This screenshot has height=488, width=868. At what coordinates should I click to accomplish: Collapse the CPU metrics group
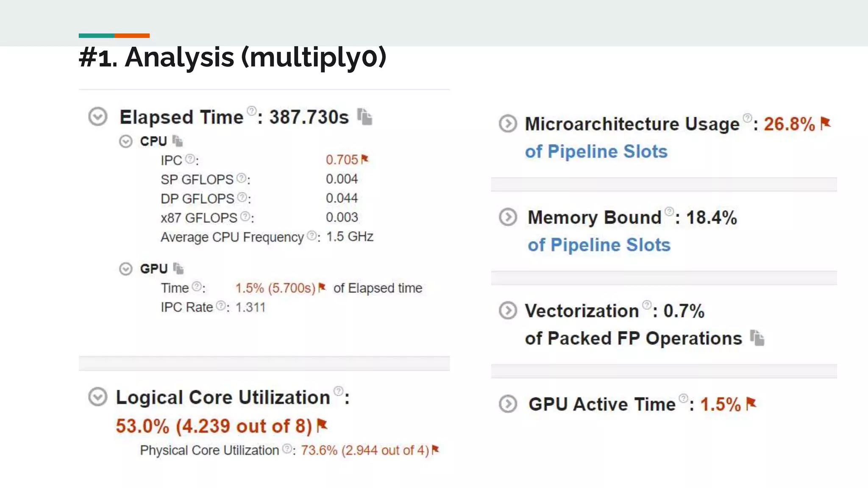click(126, 141)
